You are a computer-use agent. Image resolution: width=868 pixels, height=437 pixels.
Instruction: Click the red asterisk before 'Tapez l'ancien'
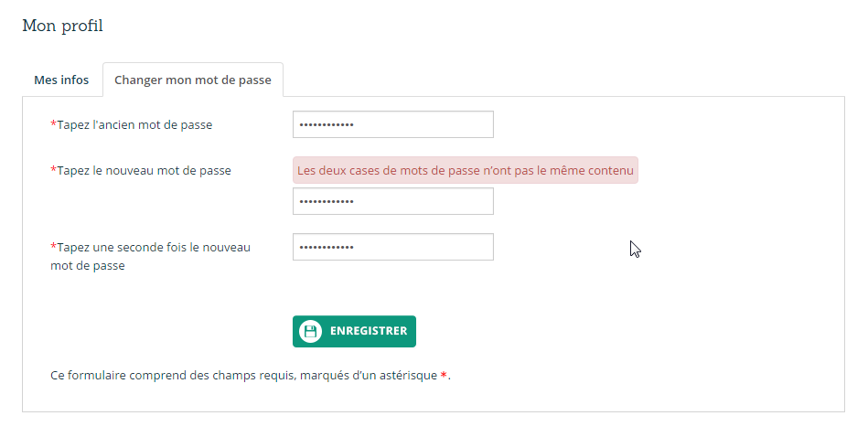[53, 124]
